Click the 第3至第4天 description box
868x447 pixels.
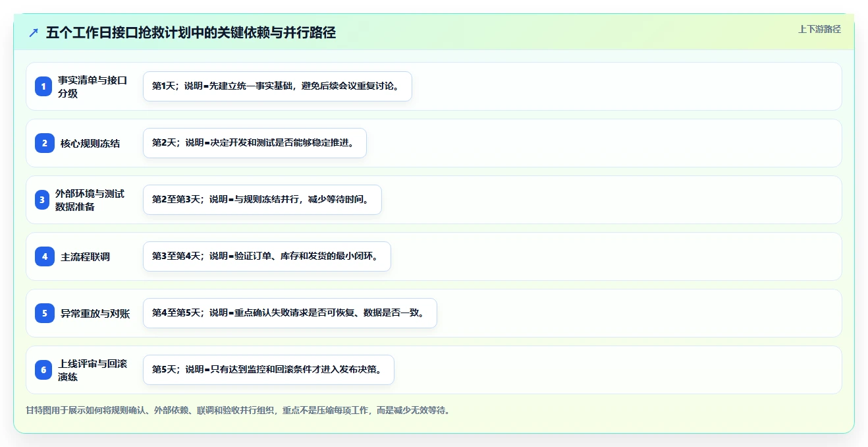pos(267,256)
